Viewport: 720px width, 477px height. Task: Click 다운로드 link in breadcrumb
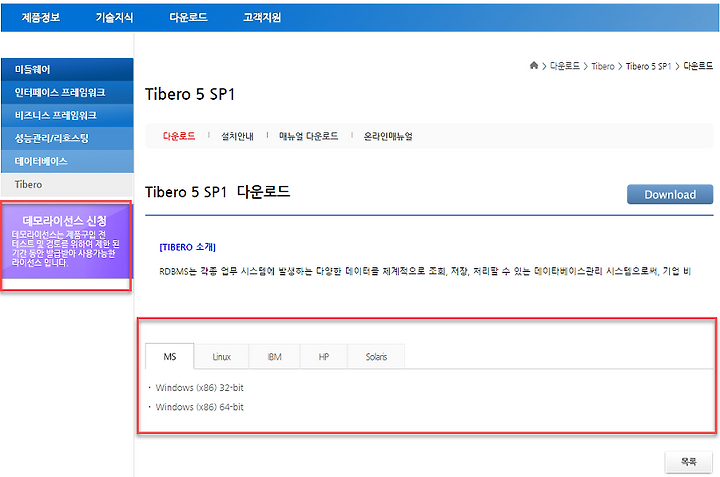(x=565, y=66)
